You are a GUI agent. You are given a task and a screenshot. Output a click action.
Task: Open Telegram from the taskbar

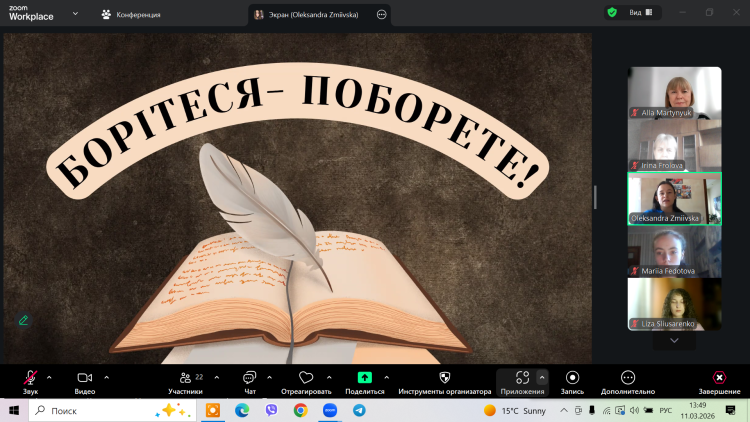(359, 411)
